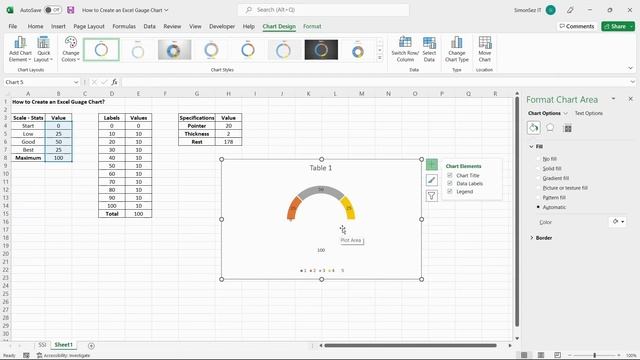This screenshot has width=640, height=360.
Task: Open the File menu
Action: (13, 26)
